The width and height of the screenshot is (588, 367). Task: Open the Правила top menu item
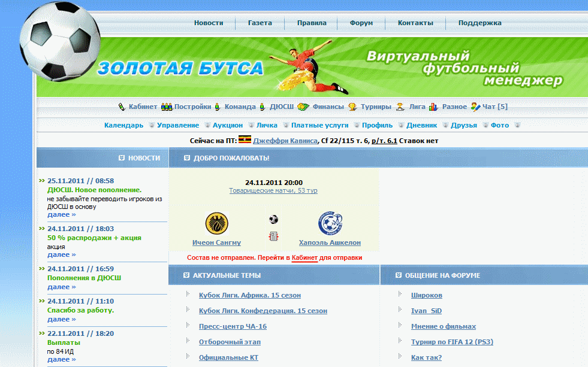(x=312, y=23)
